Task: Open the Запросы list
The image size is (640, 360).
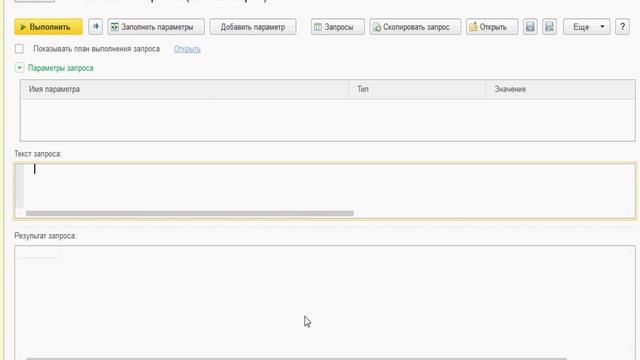Action: [x=338, y=27]
